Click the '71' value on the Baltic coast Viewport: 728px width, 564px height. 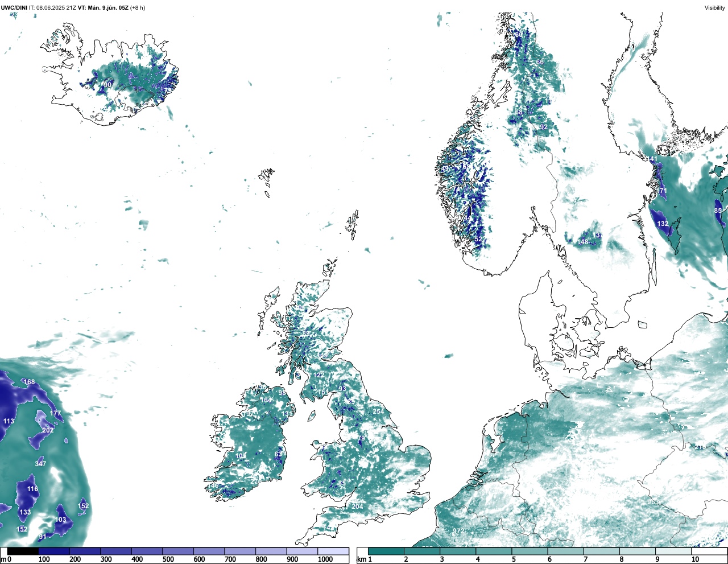point(663,191)
